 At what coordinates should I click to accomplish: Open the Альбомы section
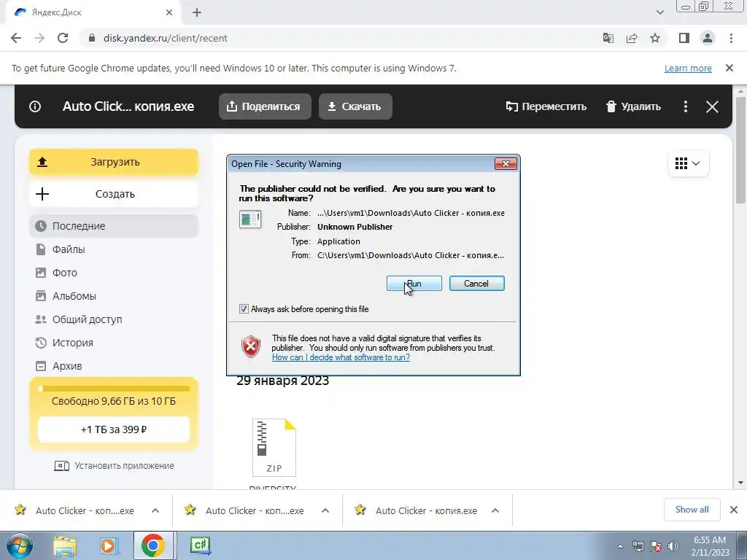[113, 296]
